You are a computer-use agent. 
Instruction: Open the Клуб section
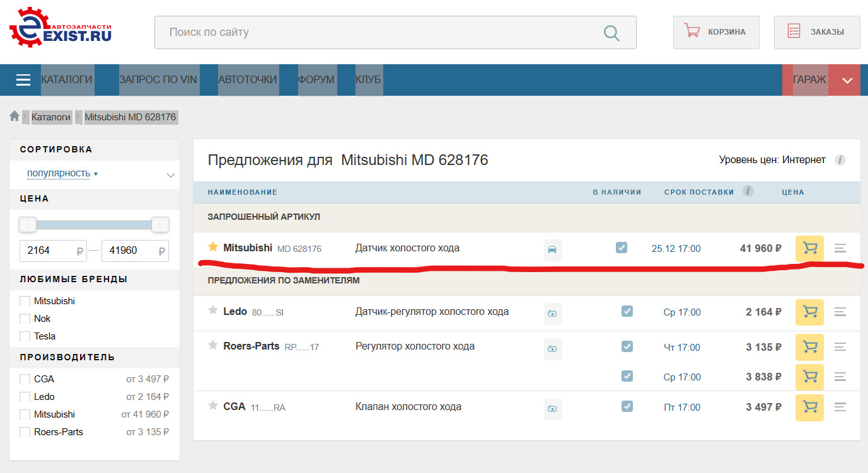pyautogui.click(x=368, y=80)
